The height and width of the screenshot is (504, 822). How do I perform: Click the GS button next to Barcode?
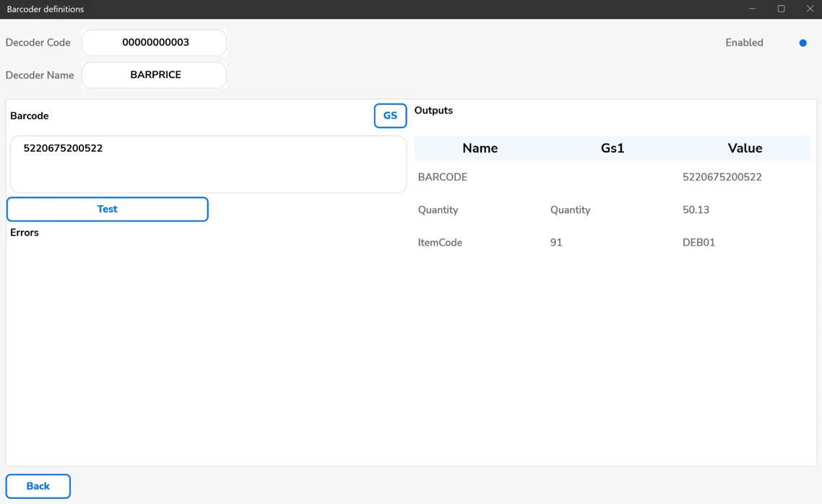tap(390, 116)
